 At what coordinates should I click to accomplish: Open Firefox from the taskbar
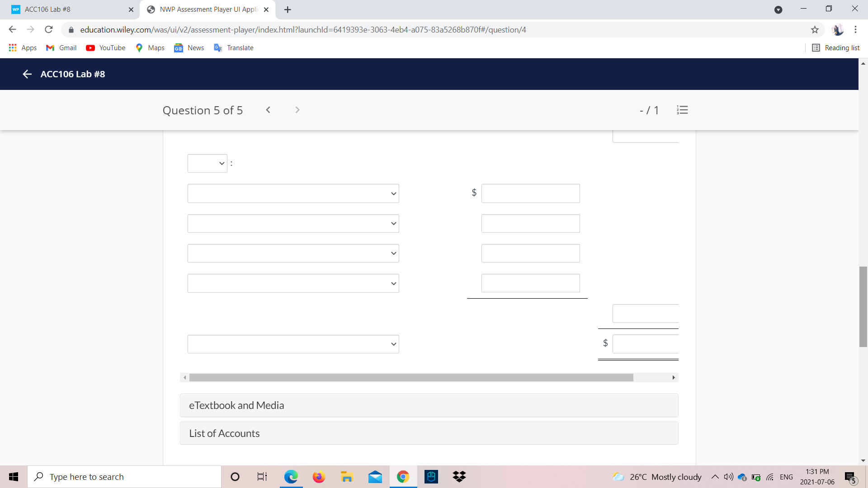coord(319,476)
